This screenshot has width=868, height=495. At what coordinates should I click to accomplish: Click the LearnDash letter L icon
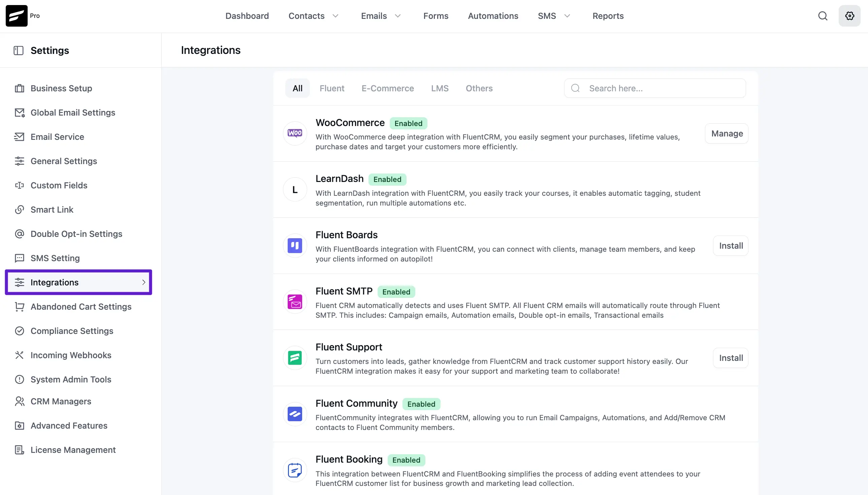[x=294, y=189]
